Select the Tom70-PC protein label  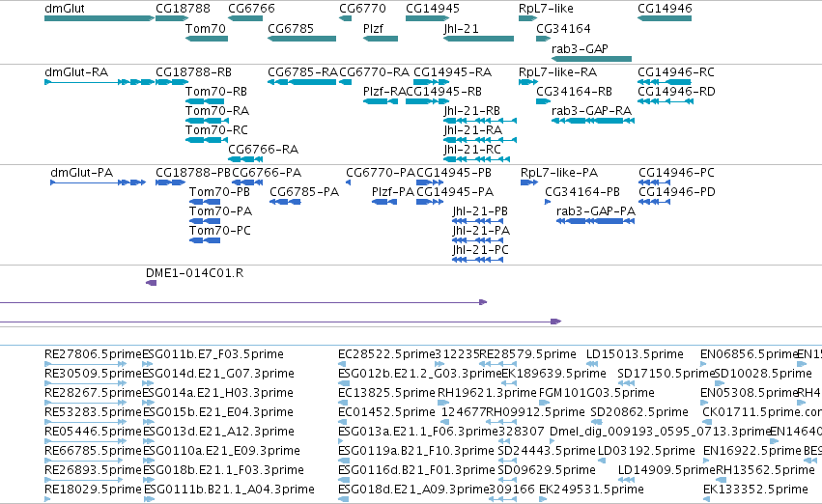click(x=220, y=231)
